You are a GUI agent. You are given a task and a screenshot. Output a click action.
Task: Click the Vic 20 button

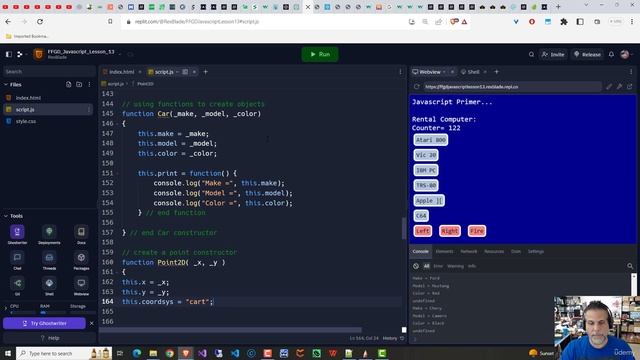click(x=426, y=155)
